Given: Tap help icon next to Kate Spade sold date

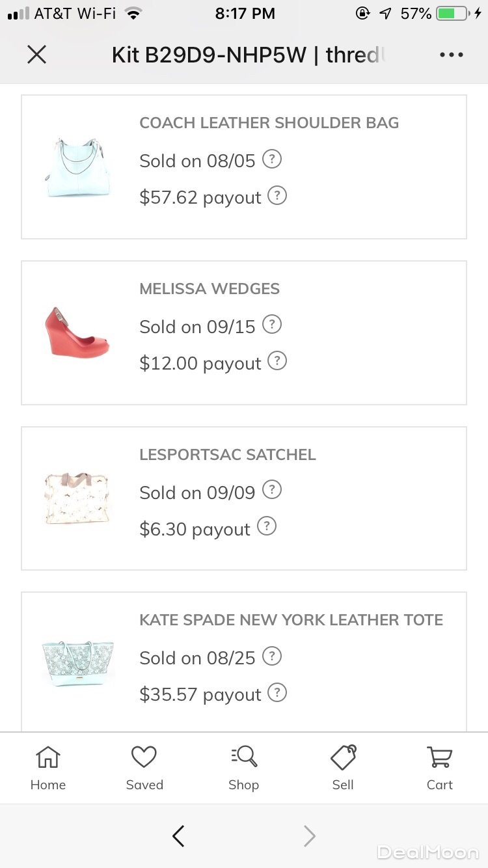Looking at the screenshot, I should pyautogui.click(x=272, y=656).
